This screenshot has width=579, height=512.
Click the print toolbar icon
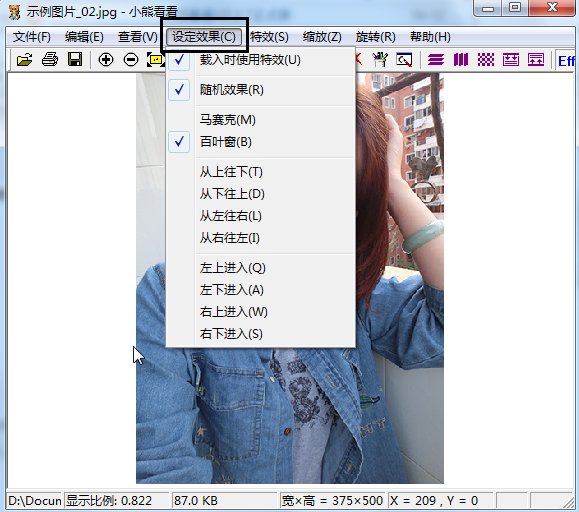pos(50,59)
